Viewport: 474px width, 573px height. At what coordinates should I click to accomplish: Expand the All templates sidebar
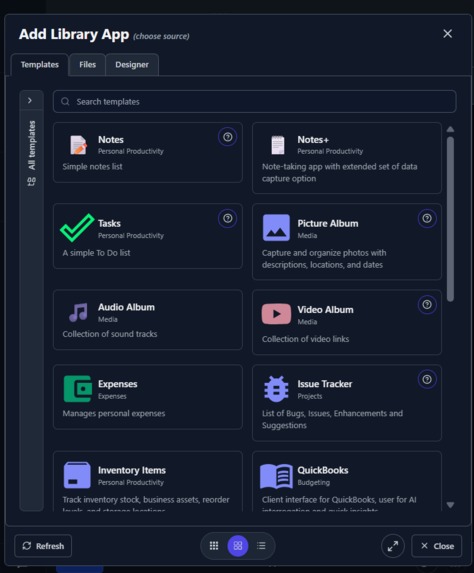[x=30, y=100]
